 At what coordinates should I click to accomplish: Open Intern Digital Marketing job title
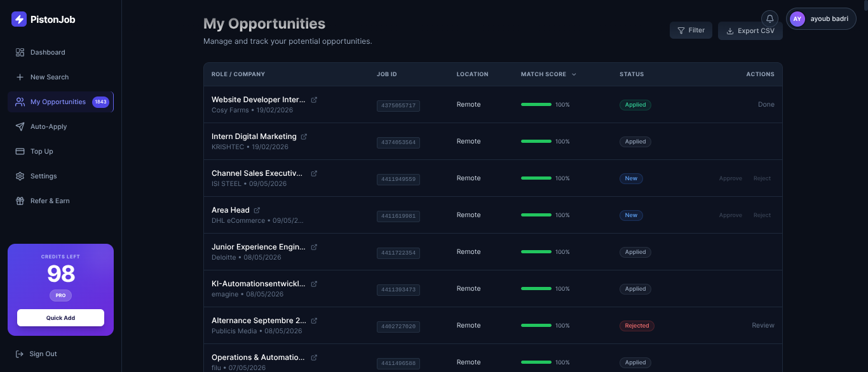(254, 136)
